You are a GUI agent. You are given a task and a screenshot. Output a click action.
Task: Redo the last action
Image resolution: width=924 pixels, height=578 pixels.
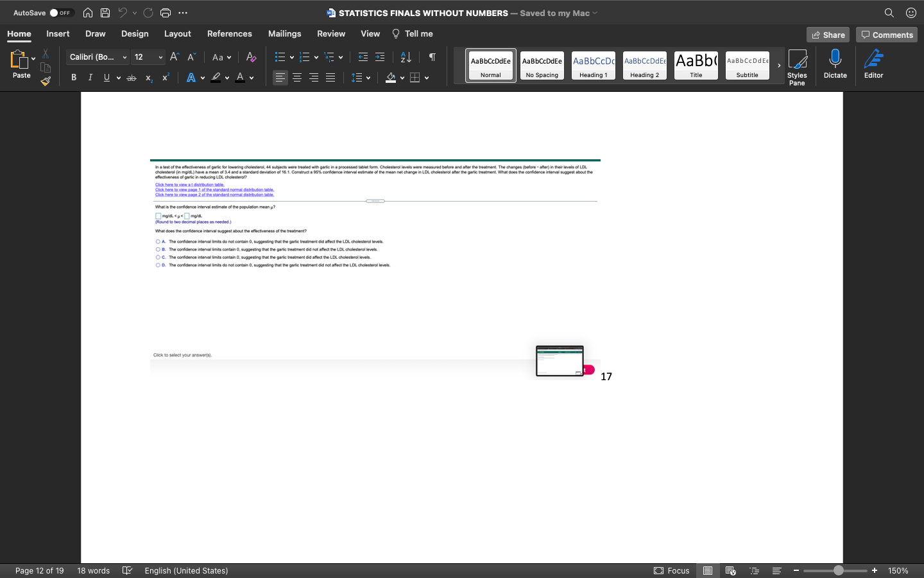point(148,13)
